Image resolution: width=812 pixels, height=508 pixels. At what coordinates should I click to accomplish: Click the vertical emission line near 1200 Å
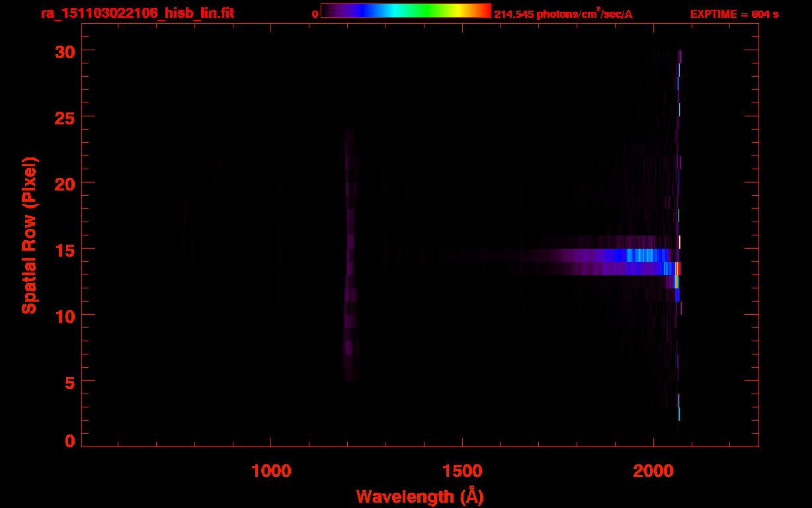[x=350, y=255]
